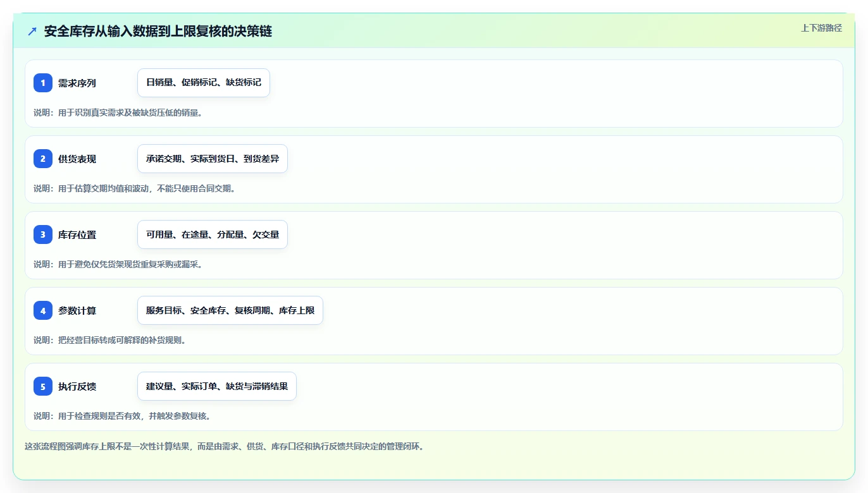
Task: Select the 日销量、促销标记、缺货标记 chip
Action: pyautogui.click(x=204, y=83)
